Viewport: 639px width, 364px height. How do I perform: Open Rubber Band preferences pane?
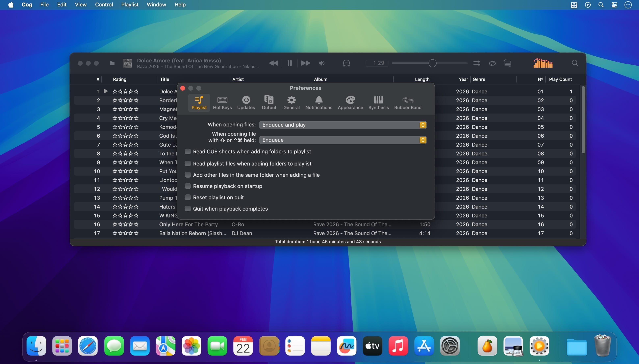click(x=407, y=102)
